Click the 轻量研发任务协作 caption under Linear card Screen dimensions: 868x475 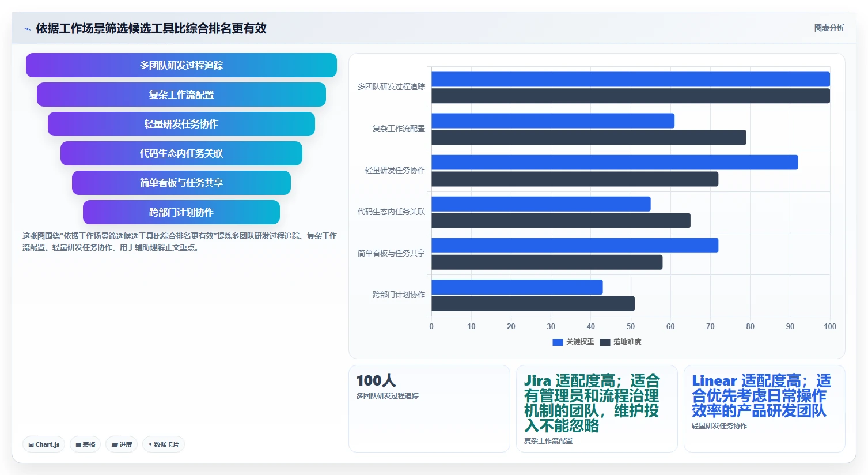click(719, 425)
